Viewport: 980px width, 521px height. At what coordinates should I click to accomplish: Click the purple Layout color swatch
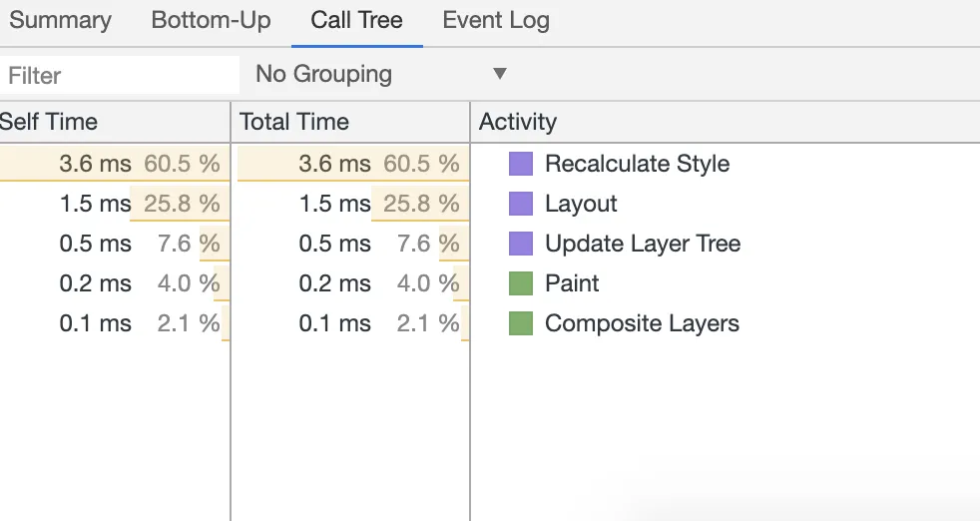521,204
